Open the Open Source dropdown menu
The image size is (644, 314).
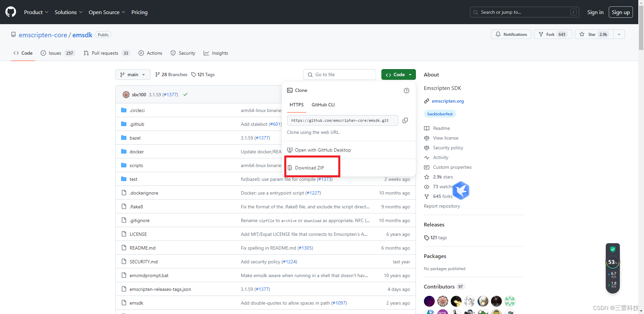(x=107, y=12)
